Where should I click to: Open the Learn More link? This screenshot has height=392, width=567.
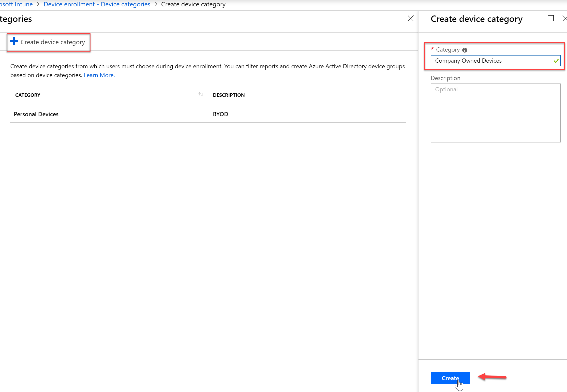[99, 75]
